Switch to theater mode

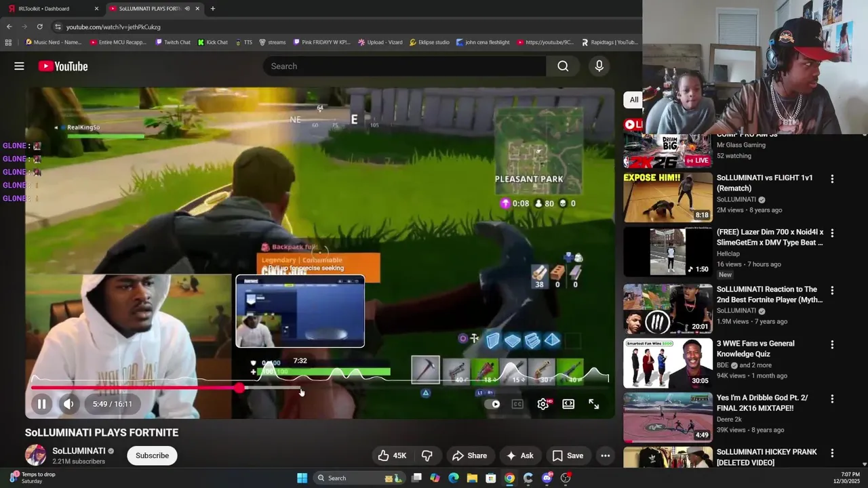[568, 404]
